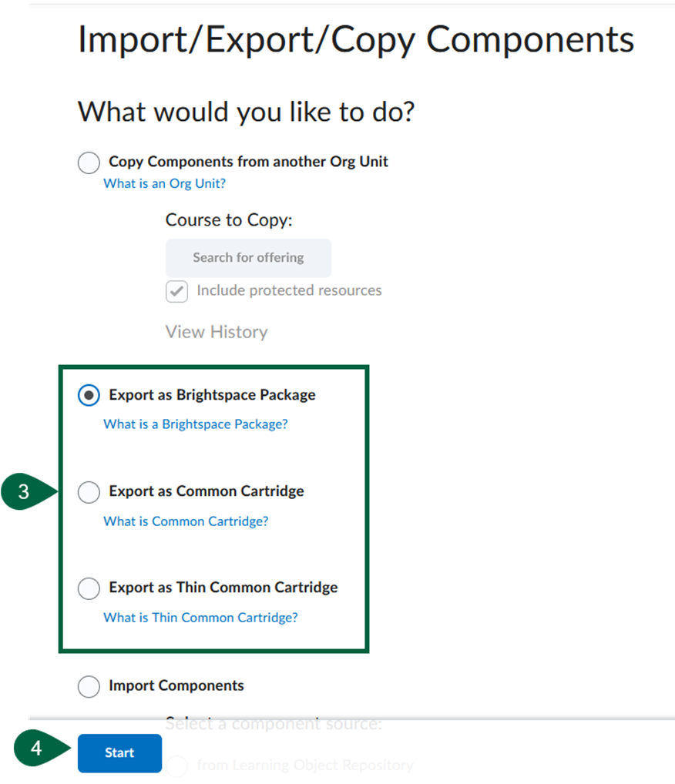
Task: Uncheck Include protected resources
Action: pyautogui.click(x=176, y=291)
